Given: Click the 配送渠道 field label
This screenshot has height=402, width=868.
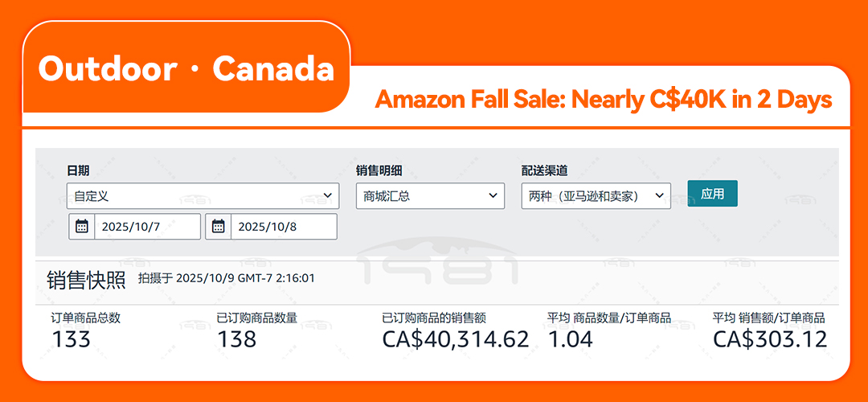Looking at the screenshot, I should (544, 170).
